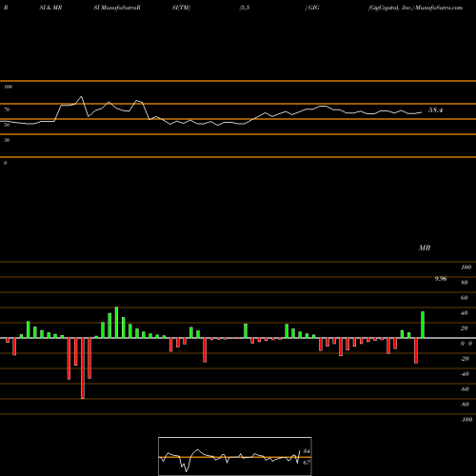Click the MR heading above lower chart

coord(425,248)
